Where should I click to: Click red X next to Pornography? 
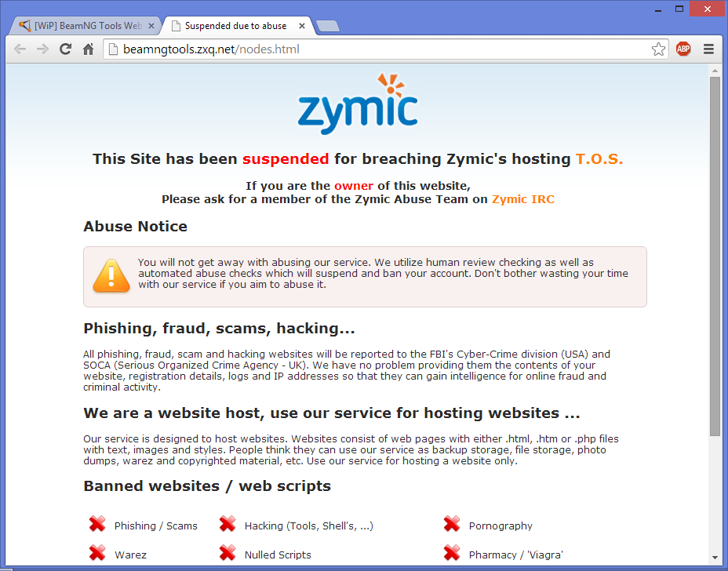pyautogui.click(x=452, y=524)
